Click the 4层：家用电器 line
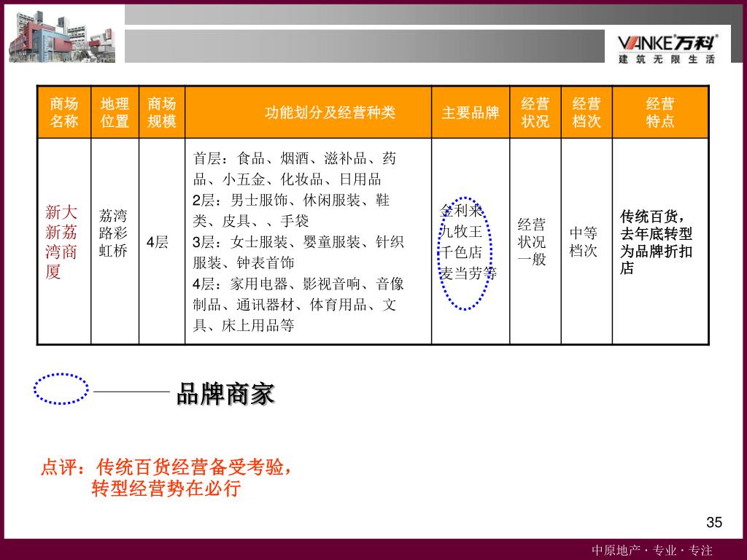 (298, 284)
